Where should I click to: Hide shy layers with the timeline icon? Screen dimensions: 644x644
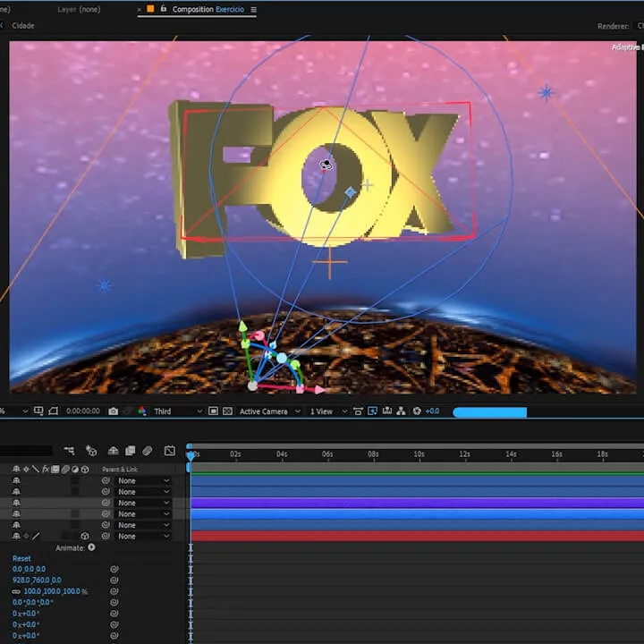113,451
